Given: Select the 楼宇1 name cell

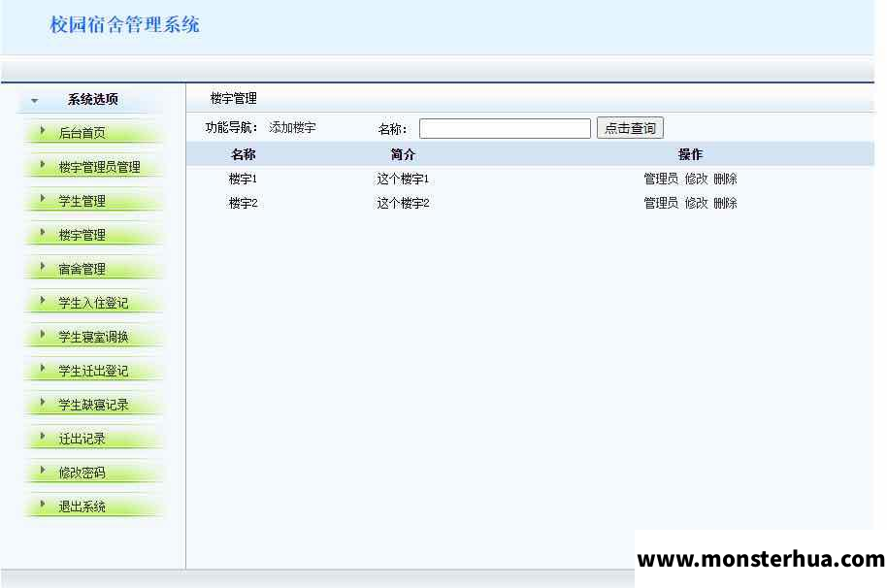Looking at the screenshot, I should [x=243, y=180].
